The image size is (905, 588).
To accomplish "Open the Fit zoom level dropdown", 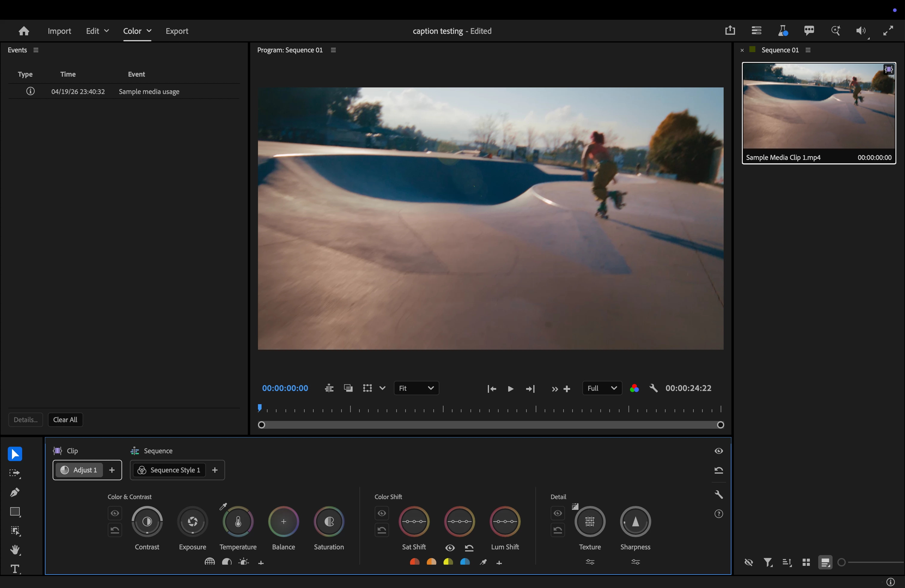I will (x=416, y=388).
